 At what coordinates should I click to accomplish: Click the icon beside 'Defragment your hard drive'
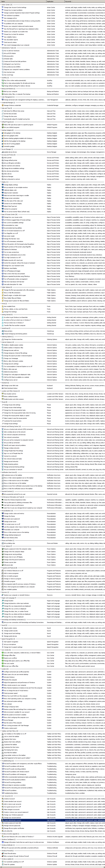pos(3,64)
